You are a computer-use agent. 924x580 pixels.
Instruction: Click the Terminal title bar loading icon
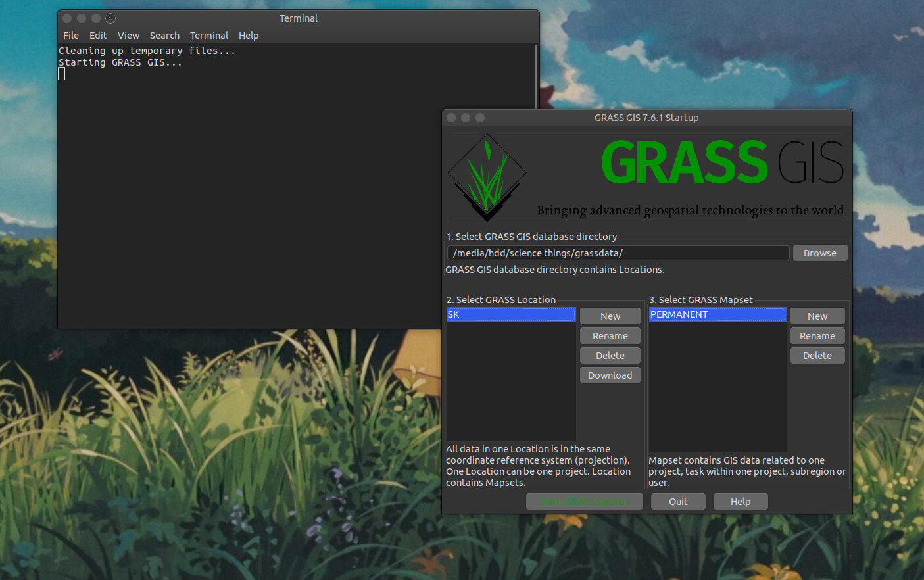coord(110,18)
